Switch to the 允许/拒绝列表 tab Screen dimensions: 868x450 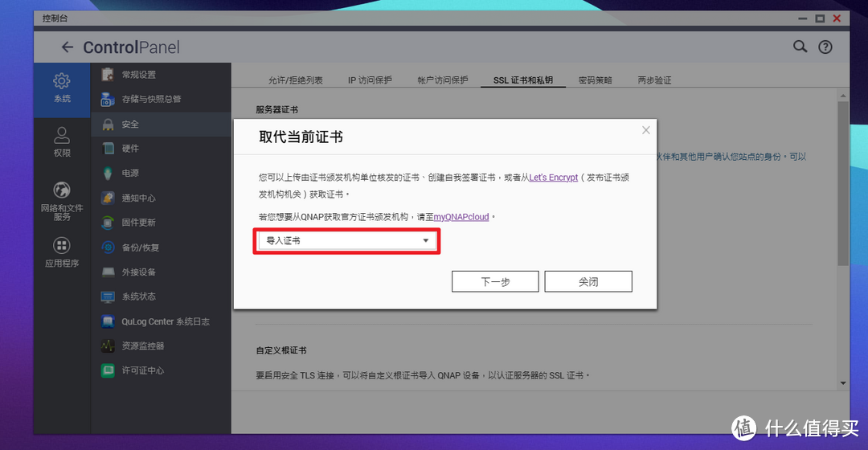295,80
